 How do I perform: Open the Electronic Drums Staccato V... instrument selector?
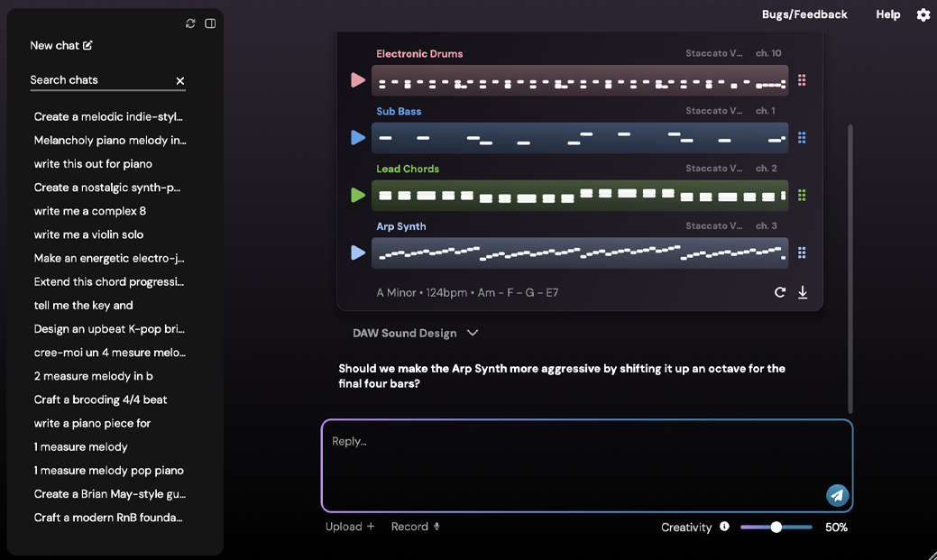[x=714, y=53]
